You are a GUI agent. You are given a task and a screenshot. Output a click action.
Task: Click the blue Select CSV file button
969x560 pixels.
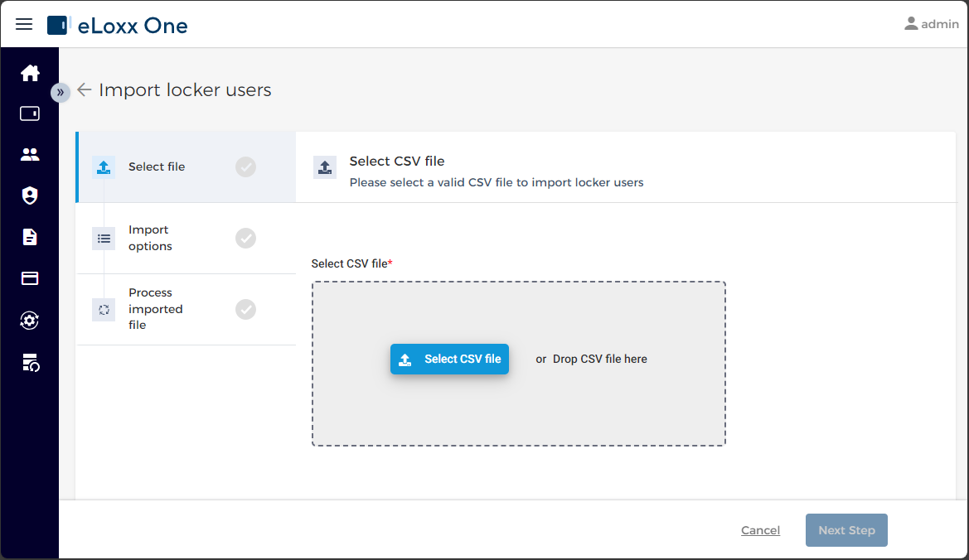[x=449, y=359]
